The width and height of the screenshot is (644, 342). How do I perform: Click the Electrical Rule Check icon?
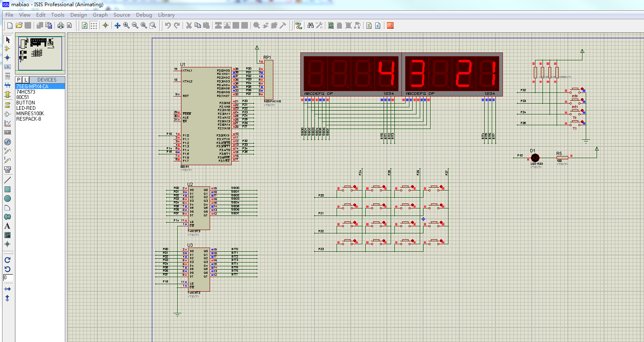[x=378, y=25]
